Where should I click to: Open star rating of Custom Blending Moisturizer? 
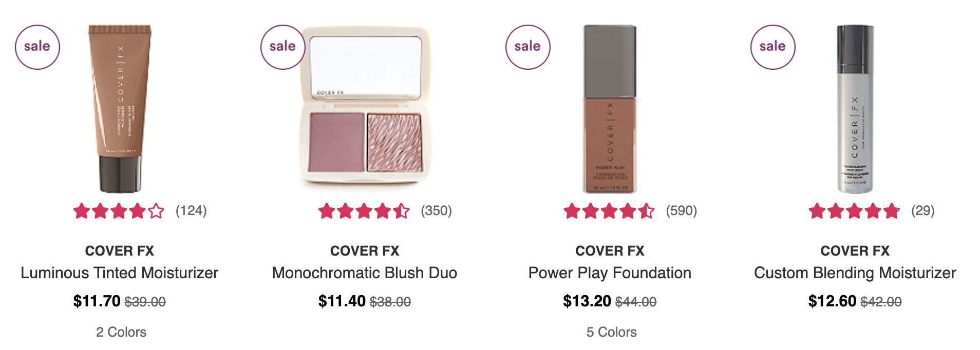[854, 211]
